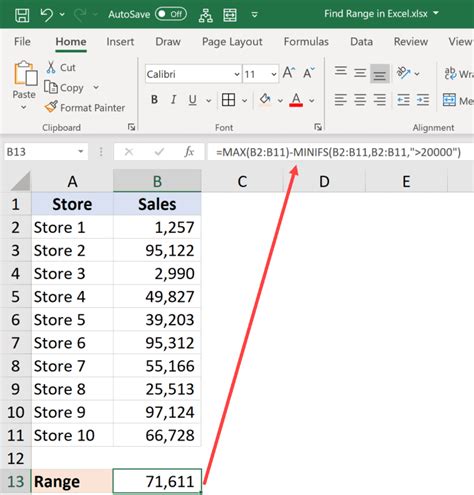The image size is (474, 495).
Task: Click Decrease Indent icon
Action: coord(403,100)
